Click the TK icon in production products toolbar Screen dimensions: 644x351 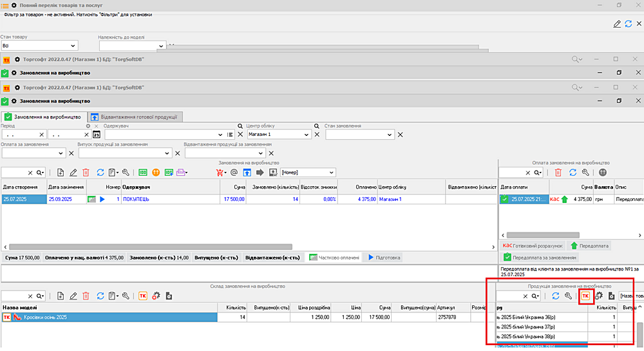(x=585, y=296)
